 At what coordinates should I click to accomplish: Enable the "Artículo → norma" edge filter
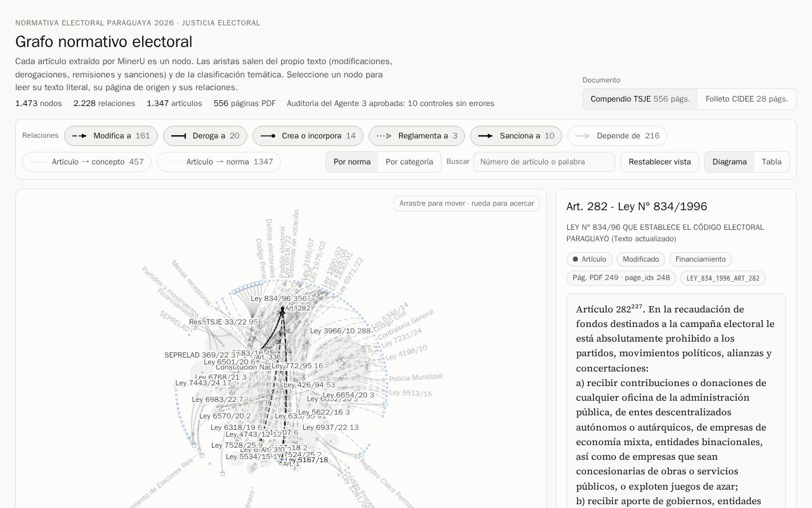[x=219, y=162]
